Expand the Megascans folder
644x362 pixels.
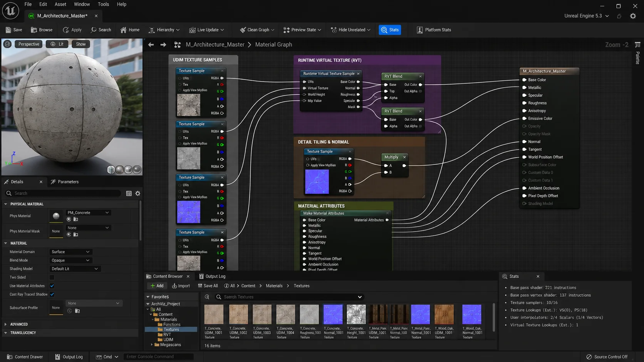[152, 345]
